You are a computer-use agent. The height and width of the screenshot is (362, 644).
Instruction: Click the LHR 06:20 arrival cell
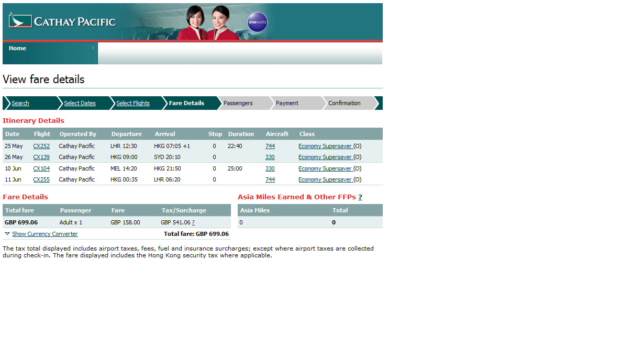tap(167, 179)
